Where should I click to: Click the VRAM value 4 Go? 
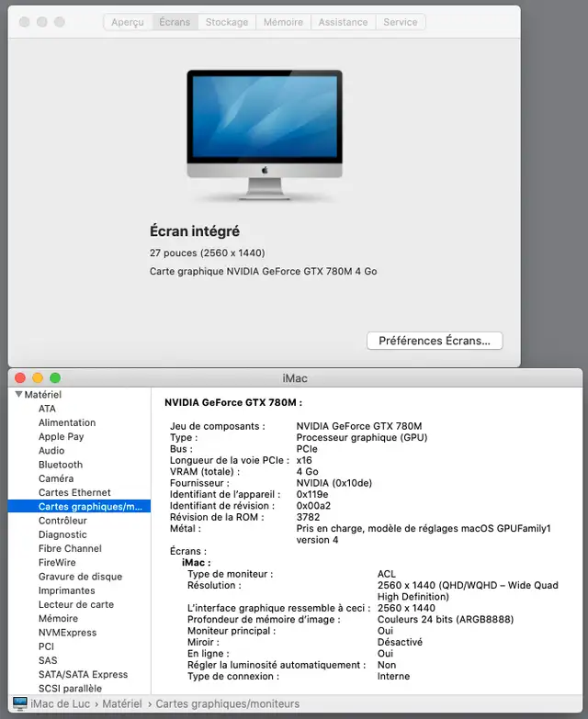[307, 471]
